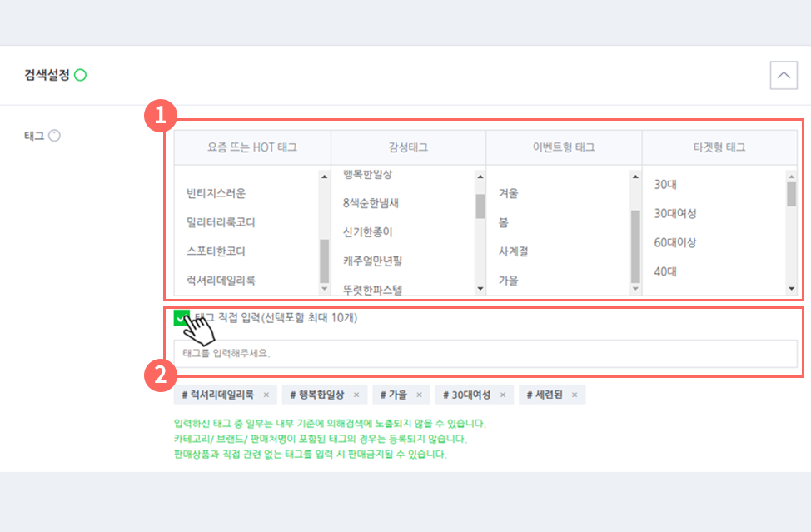Delete the 가을 tag chip
This screenshot has width=811, height=532.
point(419,395)
